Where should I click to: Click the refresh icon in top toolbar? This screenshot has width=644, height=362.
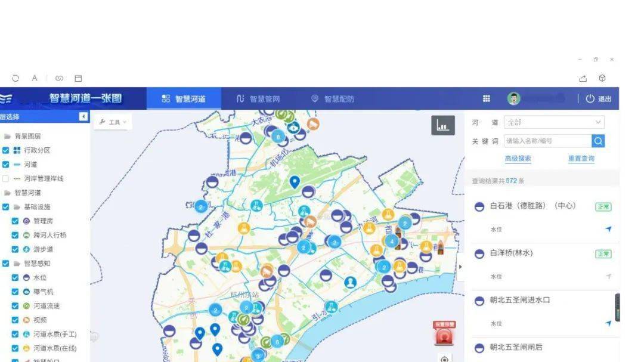tap(16, 78)
